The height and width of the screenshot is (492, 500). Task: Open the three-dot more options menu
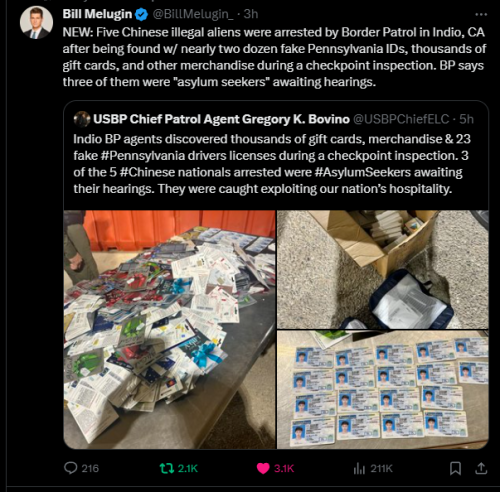(x=481, y=14)
